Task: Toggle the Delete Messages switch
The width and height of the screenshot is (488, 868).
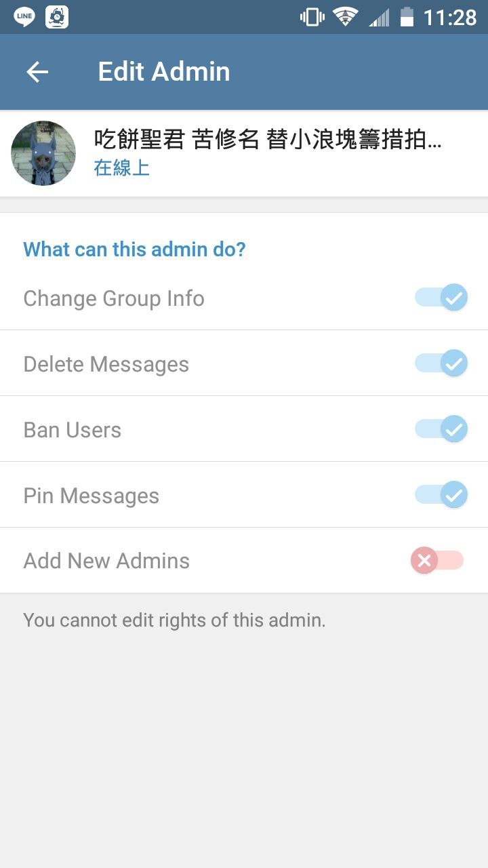Action: (x=441, y=363)
